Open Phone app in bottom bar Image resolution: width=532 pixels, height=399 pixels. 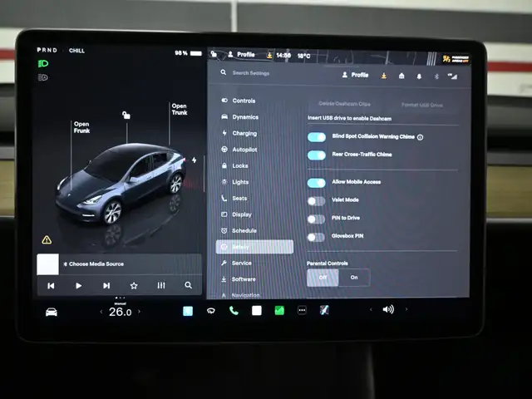coord(234,310)
